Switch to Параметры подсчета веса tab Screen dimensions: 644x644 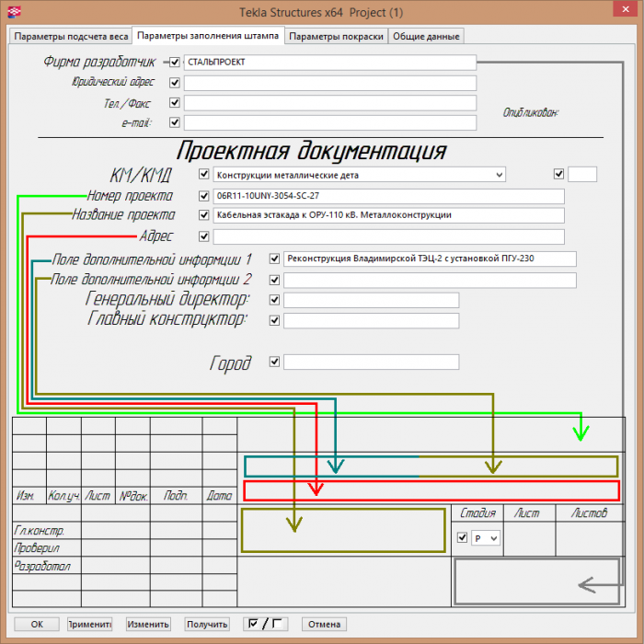71,37
